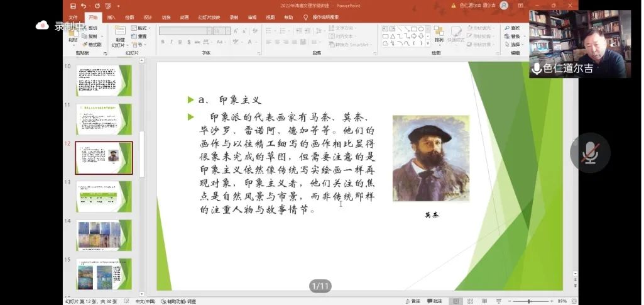
Task: Select the triangle shape in shapes gallery
Action: 392,36
